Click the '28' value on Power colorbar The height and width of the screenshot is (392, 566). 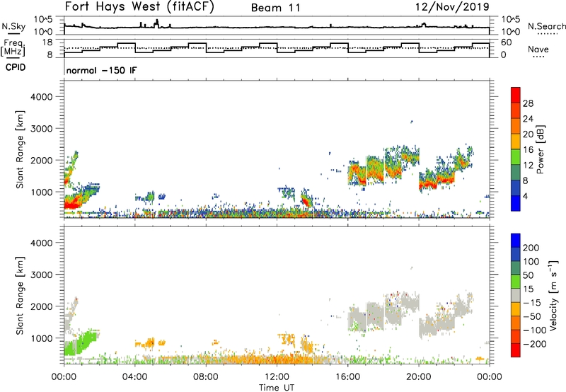point(528,103)
